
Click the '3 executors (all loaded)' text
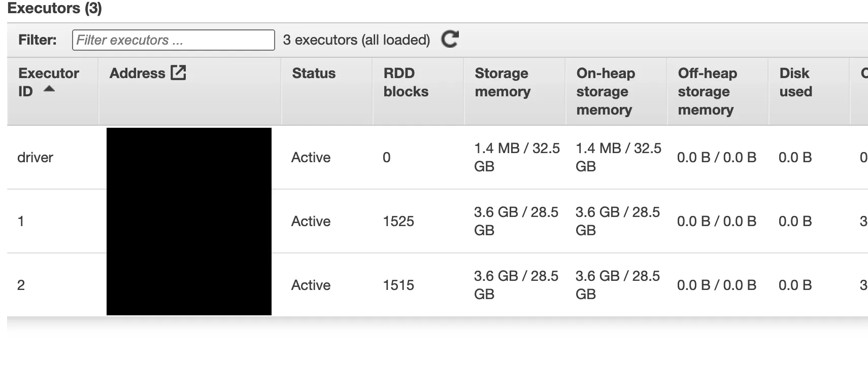tap(356, 40)
